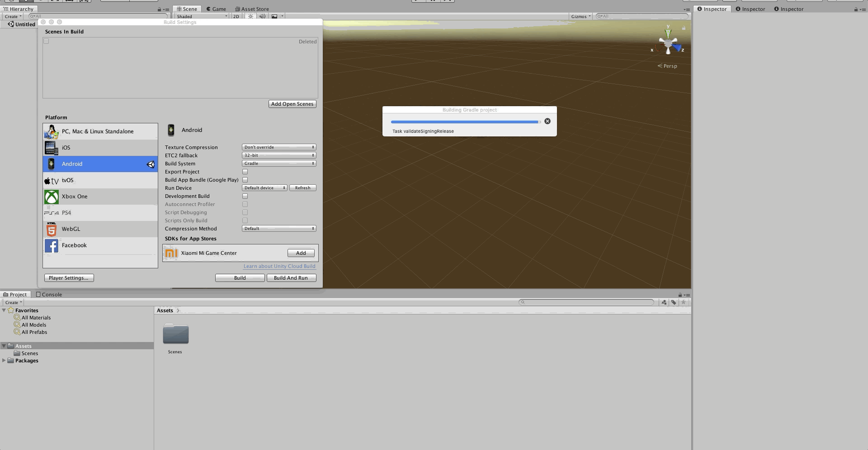
Task: Toggle Persp projection label in scene
Action: (667, 66)
